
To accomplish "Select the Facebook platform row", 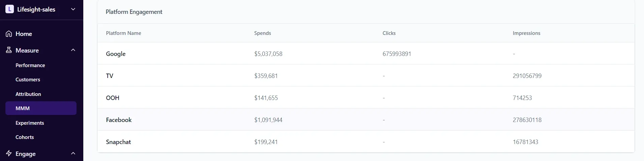I will tap(119, 120).
